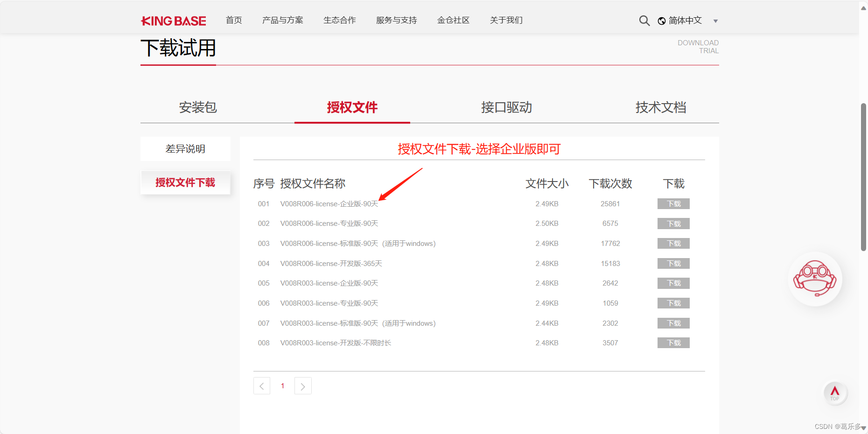This screenshot has width=868, height=434.
Task: Click the 下载试用 page heading
Action: [x=178, y=48]
